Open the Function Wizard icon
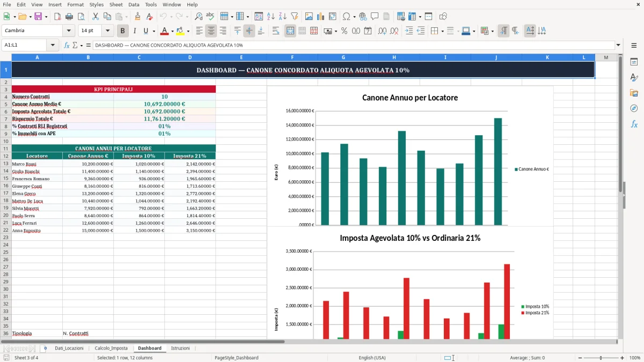 pos(67,45)
